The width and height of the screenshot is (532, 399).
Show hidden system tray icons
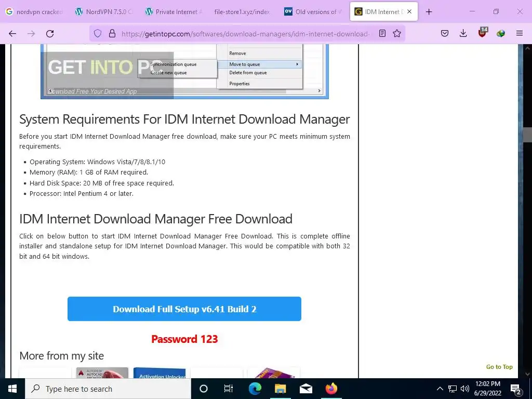coord(440,389)
